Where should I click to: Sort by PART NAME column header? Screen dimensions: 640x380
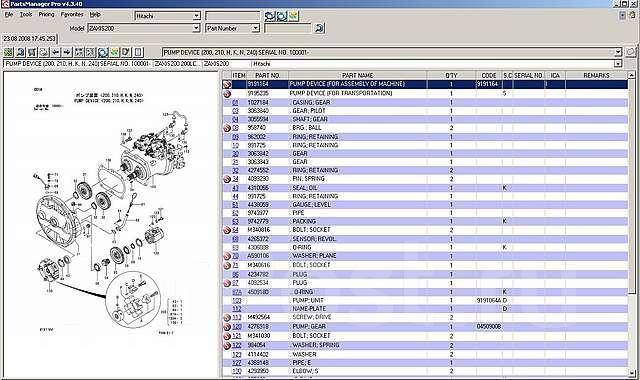point(358,76)
